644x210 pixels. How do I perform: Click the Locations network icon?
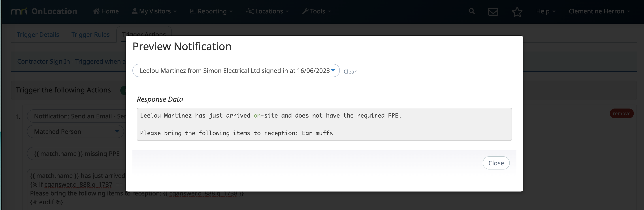click(250, 11)
